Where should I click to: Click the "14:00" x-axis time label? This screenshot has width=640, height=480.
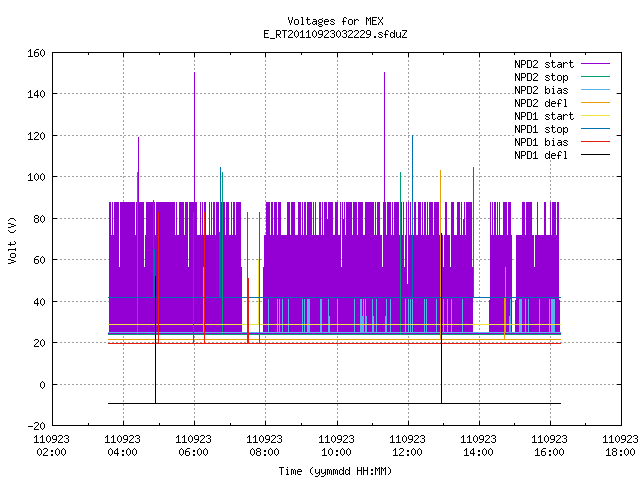pos(478,452)
